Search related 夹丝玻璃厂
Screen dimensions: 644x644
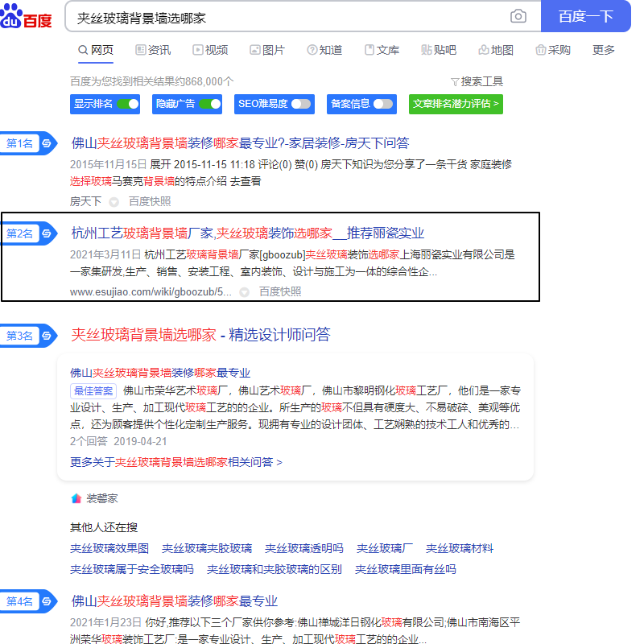tap(385, 548)
